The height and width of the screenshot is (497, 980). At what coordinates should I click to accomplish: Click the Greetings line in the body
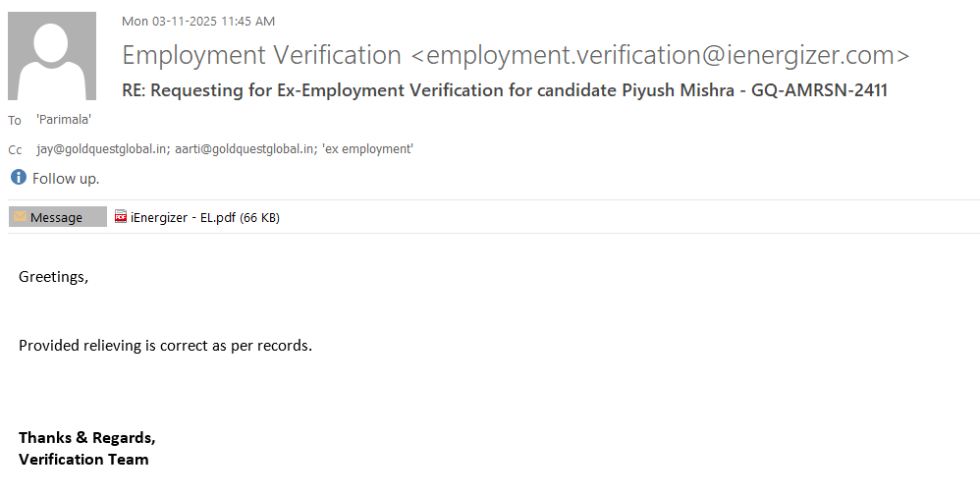[x=53, y=277]
